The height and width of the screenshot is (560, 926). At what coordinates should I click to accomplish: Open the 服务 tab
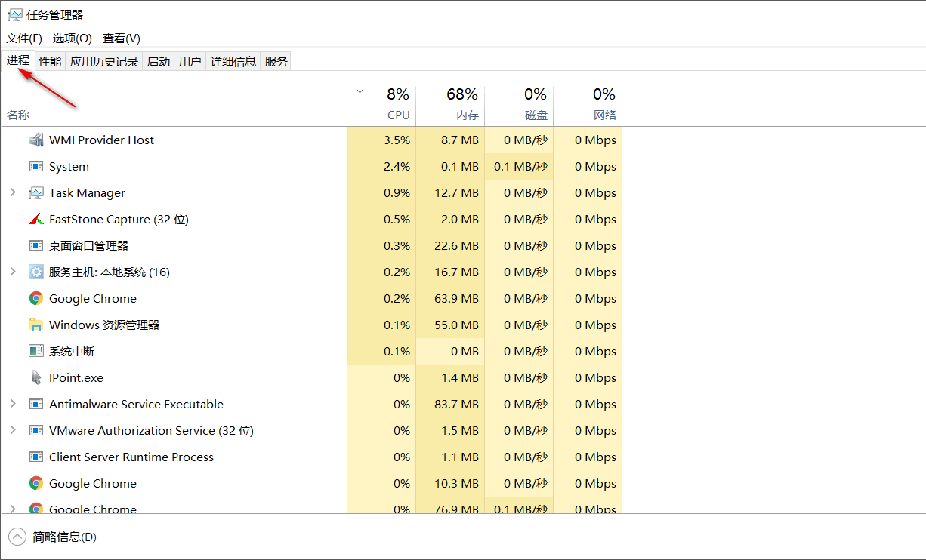tap(276, 60)
